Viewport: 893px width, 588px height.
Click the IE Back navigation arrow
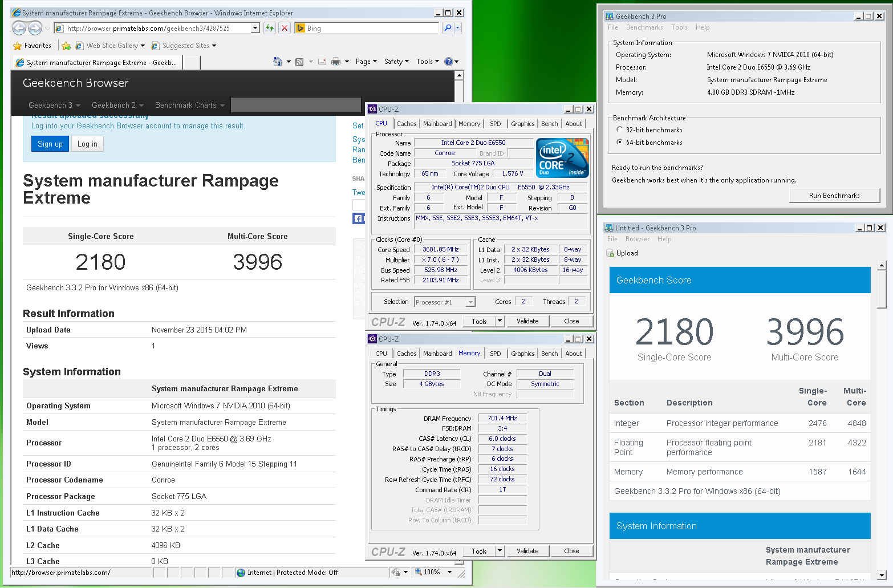(19, 28)
